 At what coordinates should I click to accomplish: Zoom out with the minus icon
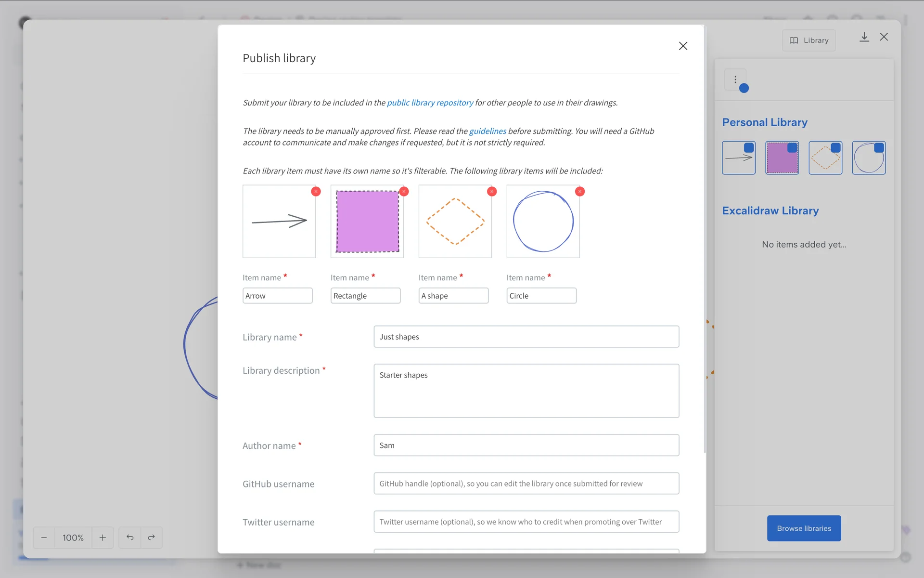coord(44,537)
